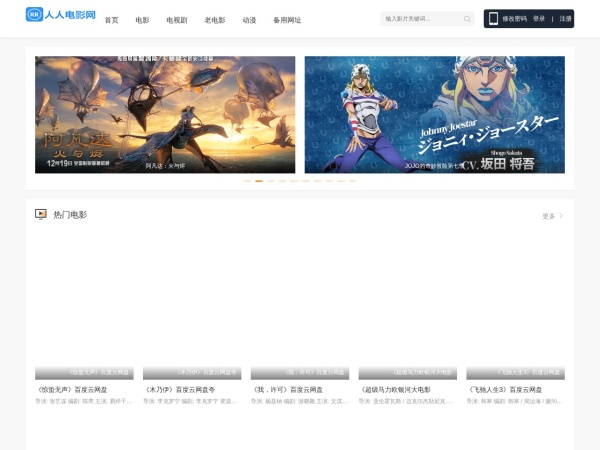600x450 pixels.
Task: Select the last carousel indicator dot
Action: (353, 181)
